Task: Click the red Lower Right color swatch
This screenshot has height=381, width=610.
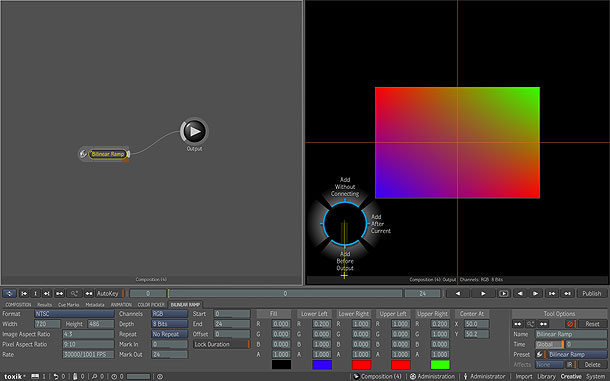Action: tap(361, 365)
